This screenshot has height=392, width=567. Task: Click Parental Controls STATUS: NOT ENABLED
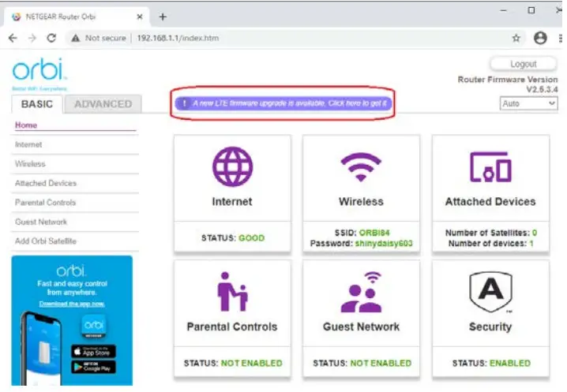pyautogui.click(x=233, y=363)
